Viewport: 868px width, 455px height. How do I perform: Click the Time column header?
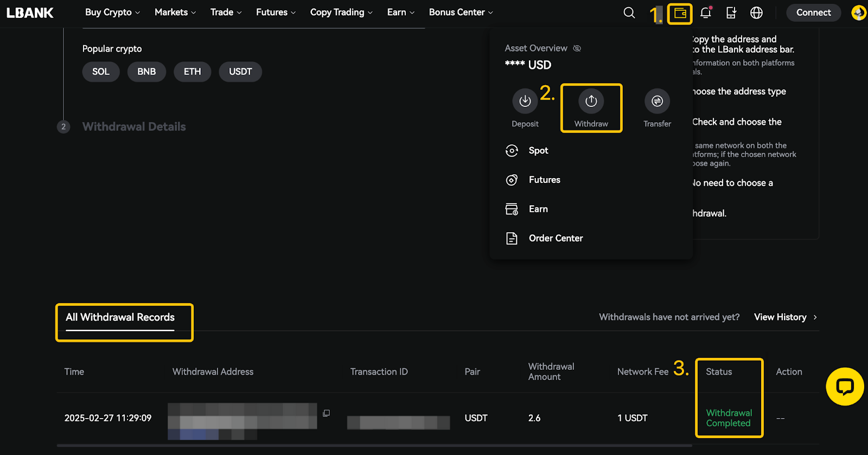[x=74, y=372]
